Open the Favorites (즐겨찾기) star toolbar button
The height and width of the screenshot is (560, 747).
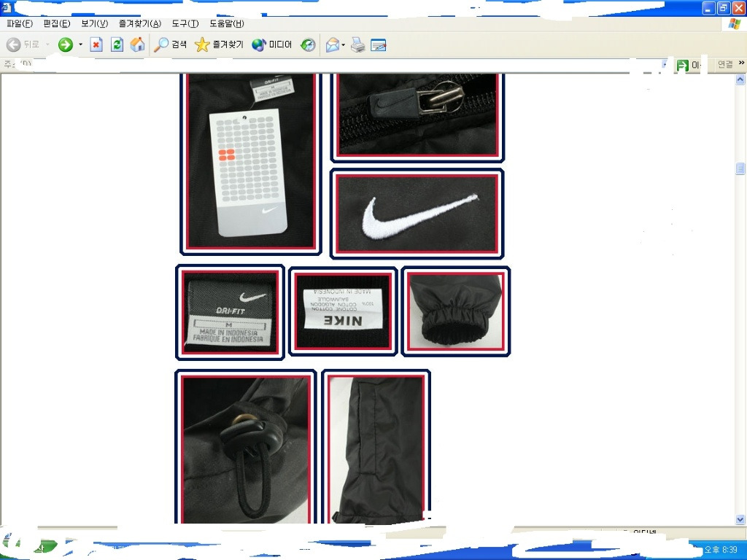[219, 44]
